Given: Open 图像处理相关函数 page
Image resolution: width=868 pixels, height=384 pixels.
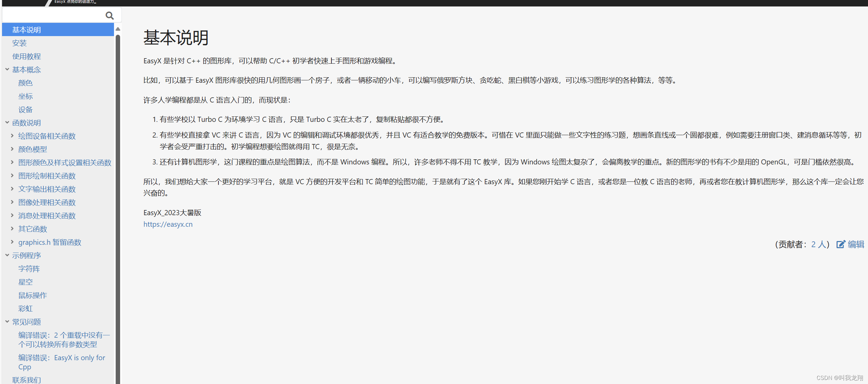Looking at the screenshot, I should click(x=47, y=202).
